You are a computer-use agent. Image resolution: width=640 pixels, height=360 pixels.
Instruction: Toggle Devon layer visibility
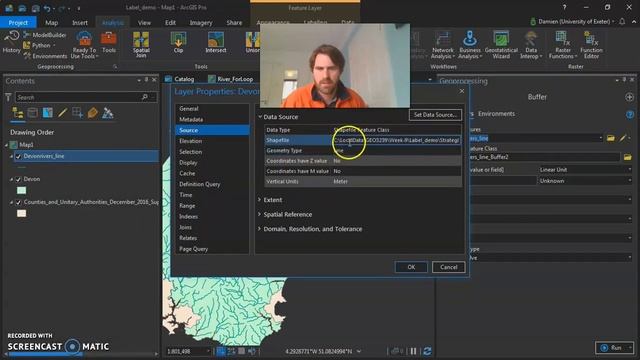pyautogui.click(x=18, y=179)
